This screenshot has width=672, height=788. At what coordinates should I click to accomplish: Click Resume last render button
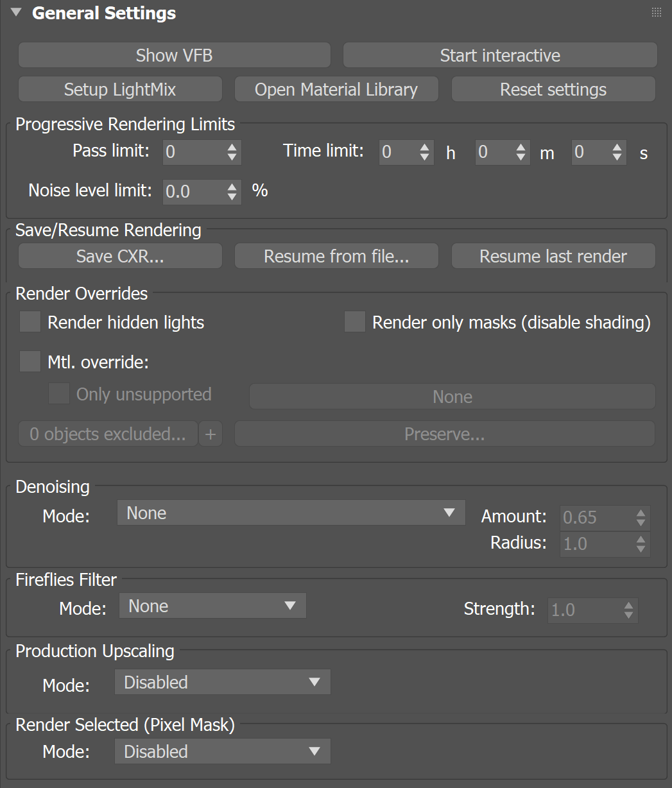point(553,256)
